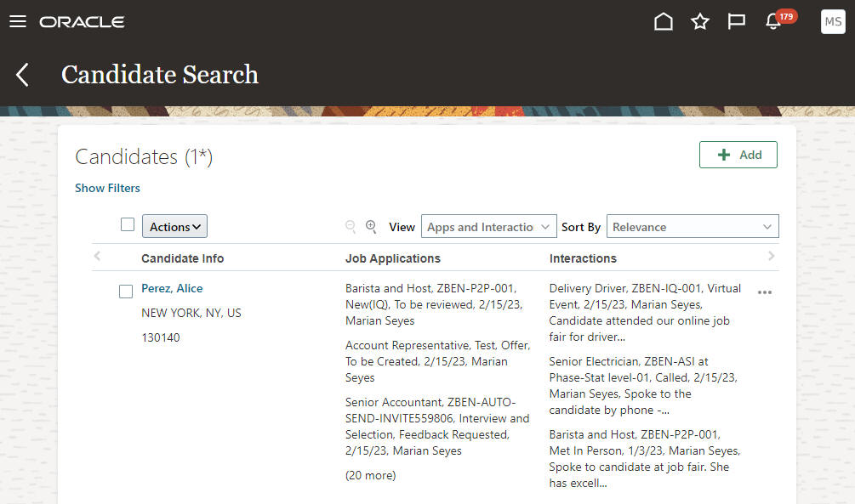Open MS user profile menu
The width and height of the screenshot is (855, 504).
coord(833,22)
